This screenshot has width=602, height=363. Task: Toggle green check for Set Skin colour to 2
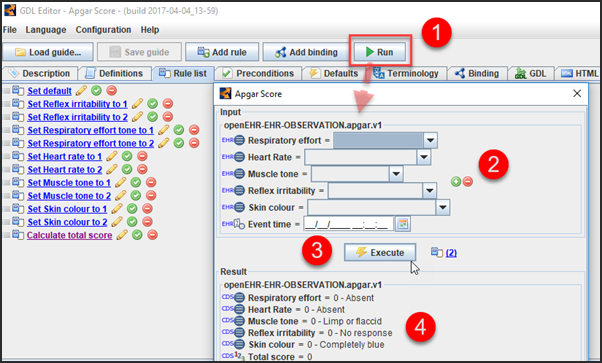[132, 222]
